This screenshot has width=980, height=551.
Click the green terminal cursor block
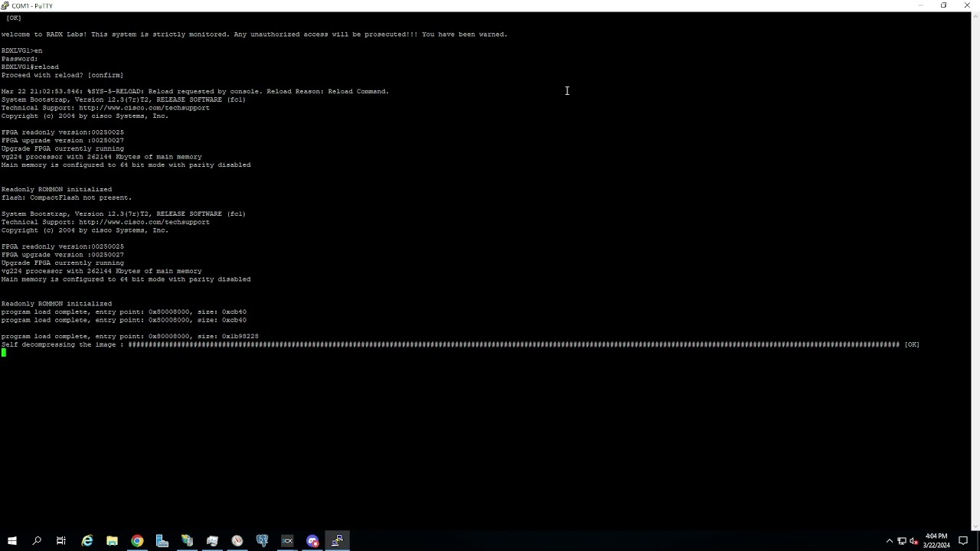point(4,353)
